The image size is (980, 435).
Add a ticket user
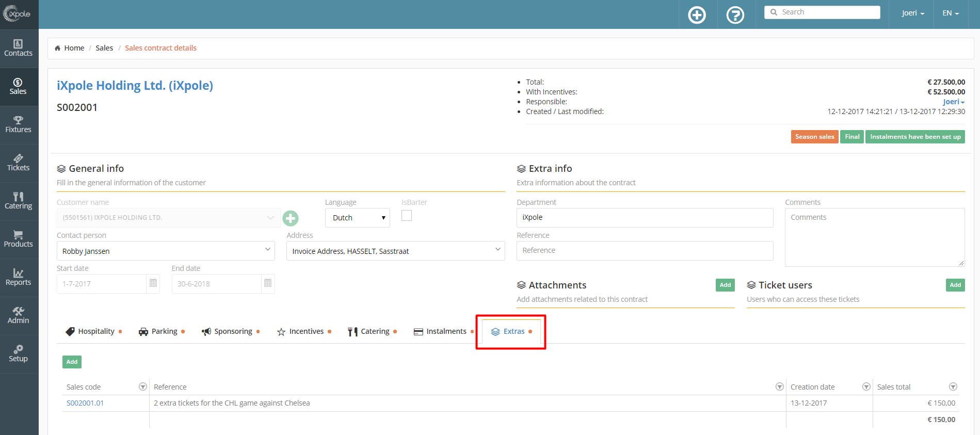[x=955, y=285]
